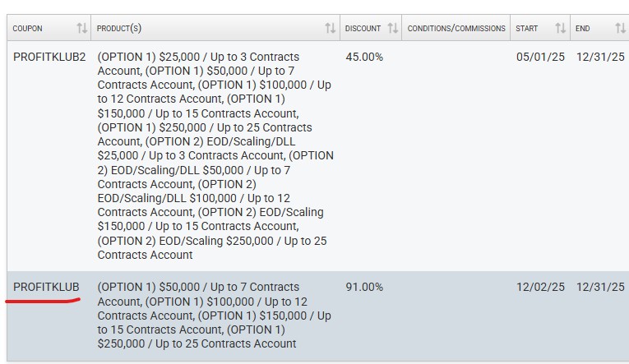
Task: Click the product list in the 91.00% discount row
Action: [x=214, y=315]
